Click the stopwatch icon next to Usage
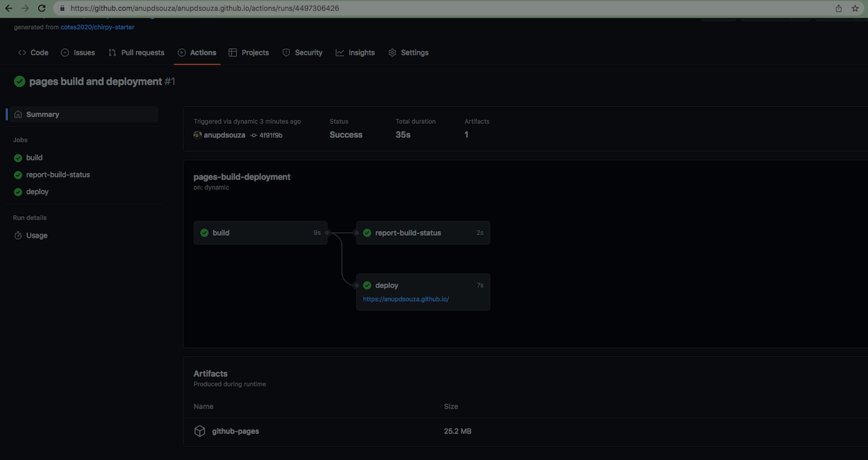This screenshot has width=868, height=460. coord(18,235)
